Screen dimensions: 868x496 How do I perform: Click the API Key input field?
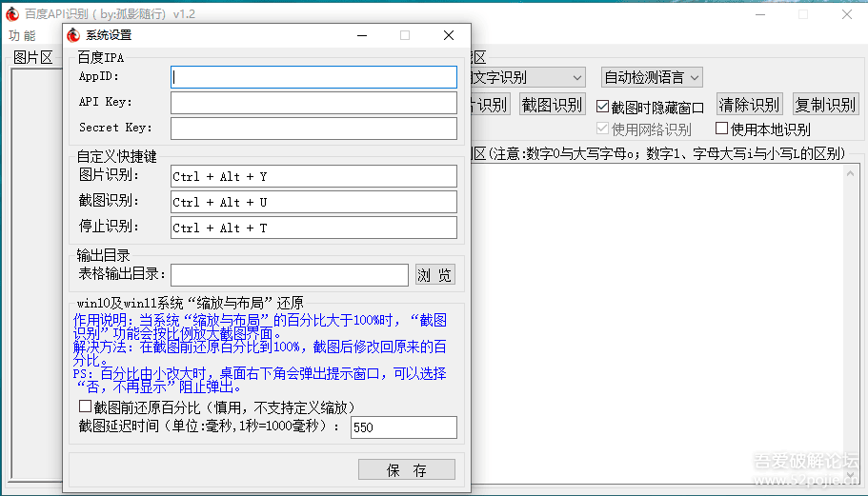click(x=313, y=103)
